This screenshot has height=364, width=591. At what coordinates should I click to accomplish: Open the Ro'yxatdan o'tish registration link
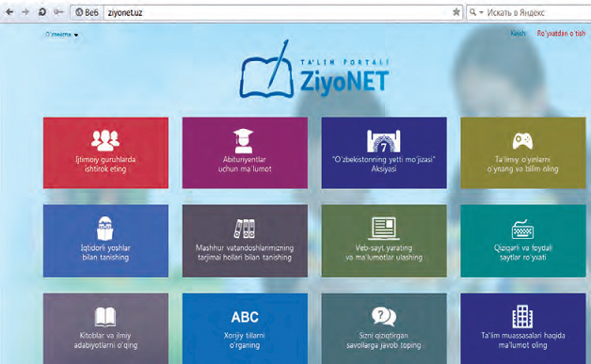point(561,33)
